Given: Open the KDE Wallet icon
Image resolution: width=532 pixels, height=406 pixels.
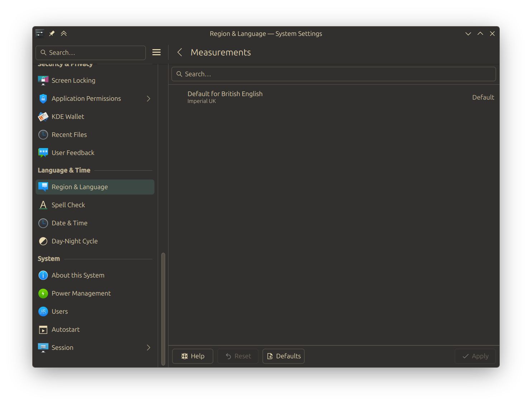Looking at the screenshot, I should 43,117.
